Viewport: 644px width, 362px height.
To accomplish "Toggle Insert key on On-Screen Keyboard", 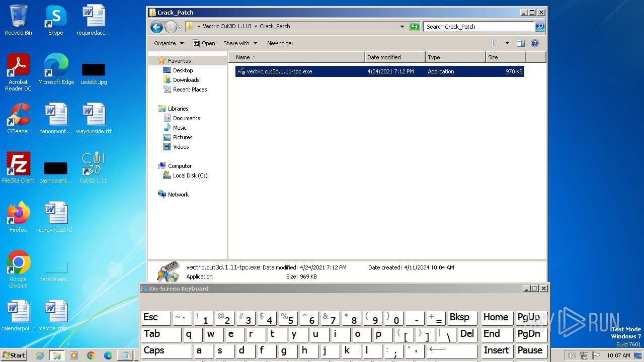I will click(497, 351).
